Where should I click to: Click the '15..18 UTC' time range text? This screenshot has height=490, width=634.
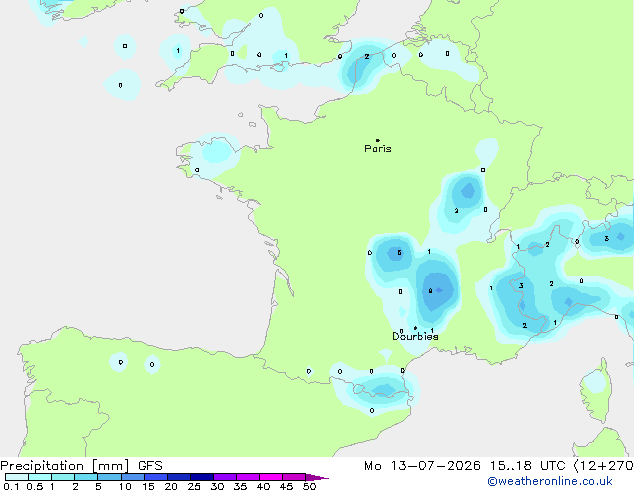pos(527,466)
